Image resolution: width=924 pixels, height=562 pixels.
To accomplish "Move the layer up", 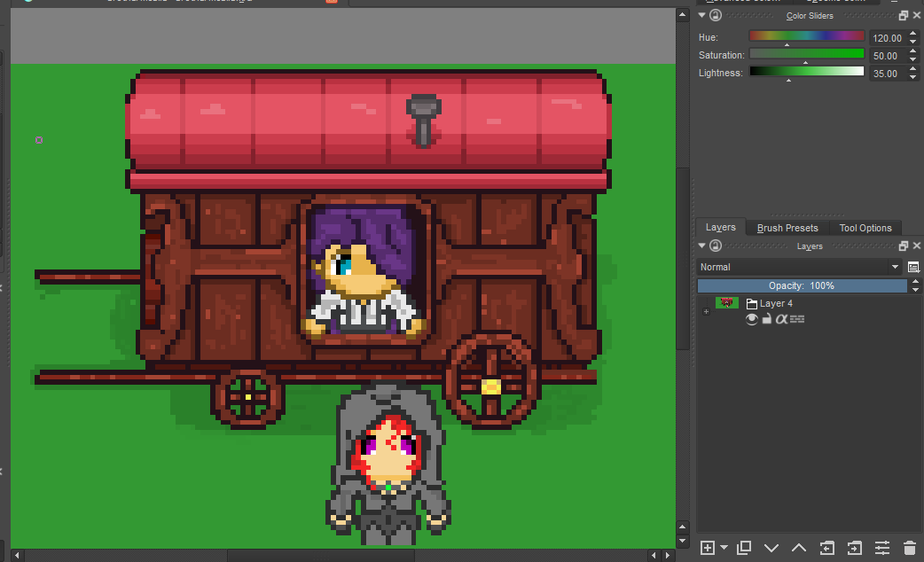I will (798, 548).
